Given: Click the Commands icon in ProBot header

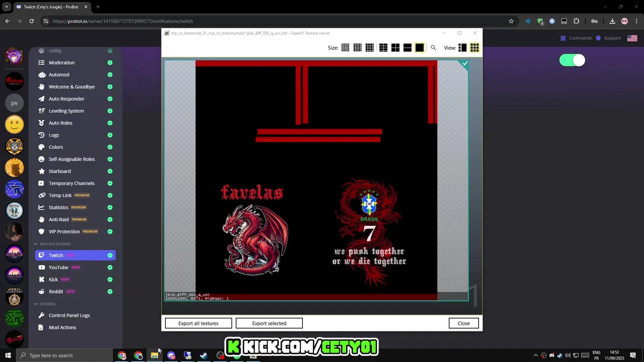Looking at the screenshot, I should click(x=563, y=38).
